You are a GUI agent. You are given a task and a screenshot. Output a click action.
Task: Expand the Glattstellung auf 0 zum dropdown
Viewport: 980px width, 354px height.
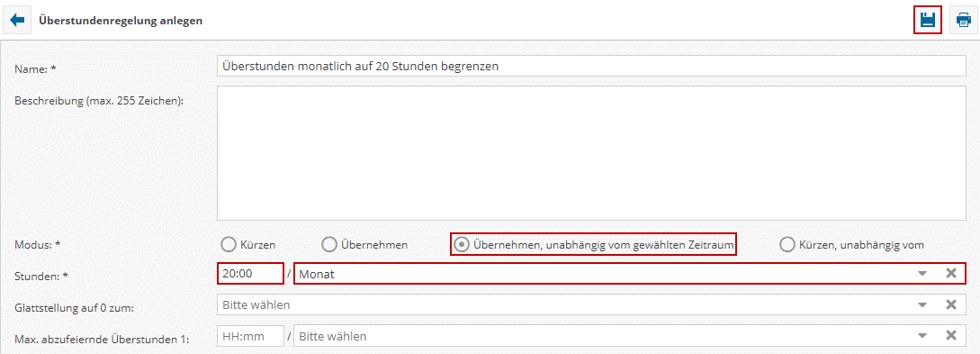[922, 305]
